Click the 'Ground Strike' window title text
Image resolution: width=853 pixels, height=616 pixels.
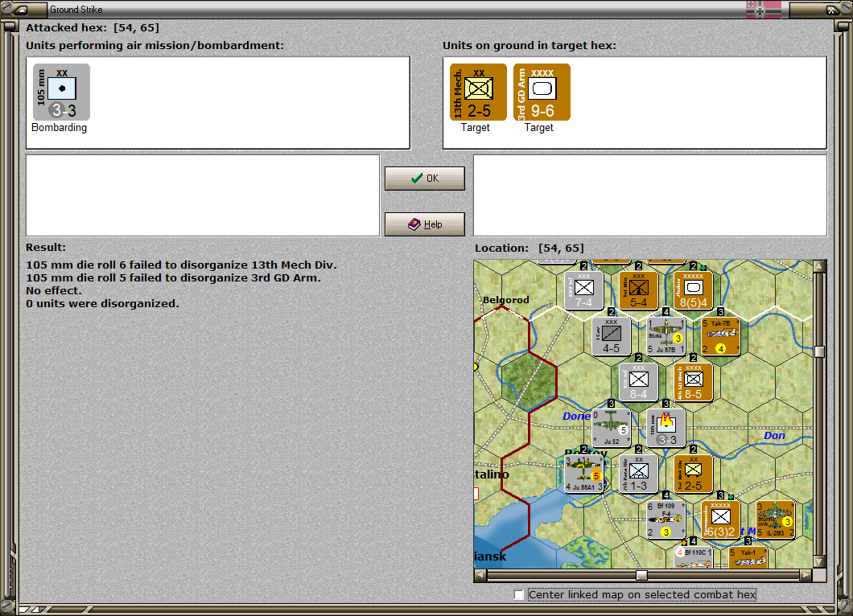(76, 9)
